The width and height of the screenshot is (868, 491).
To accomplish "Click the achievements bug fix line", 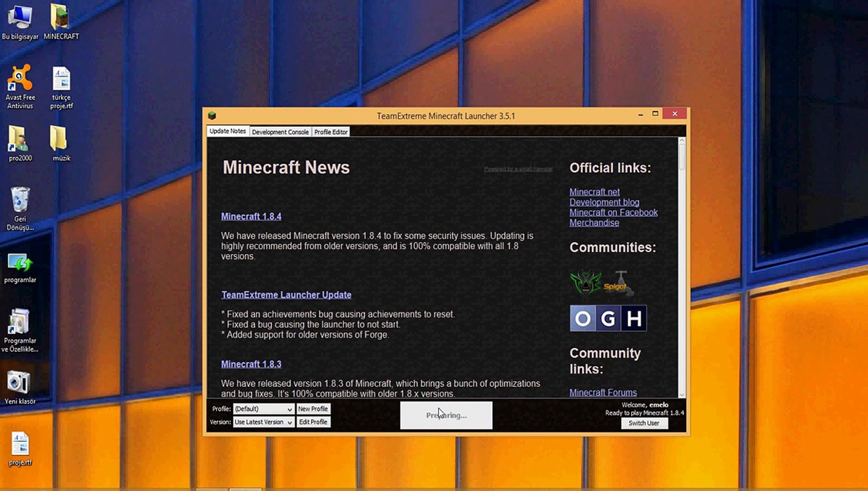I will click(x=338, y=314).
